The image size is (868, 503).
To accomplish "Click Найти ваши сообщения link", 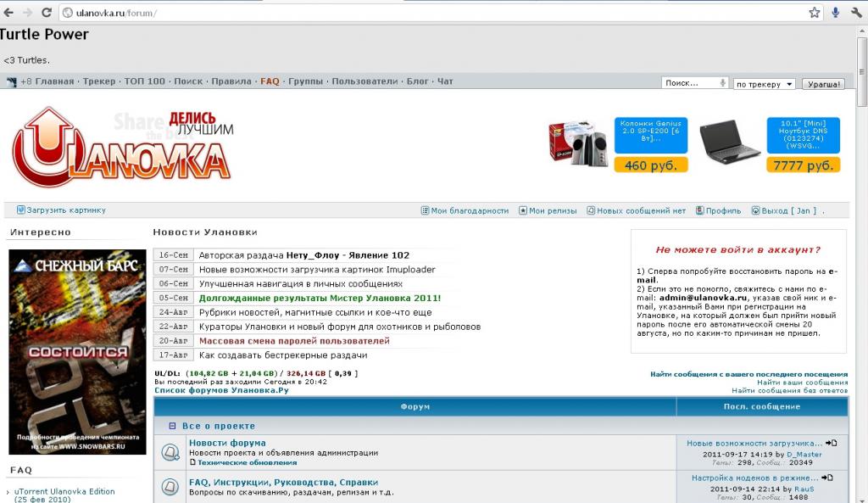I will tap(802, 383).
